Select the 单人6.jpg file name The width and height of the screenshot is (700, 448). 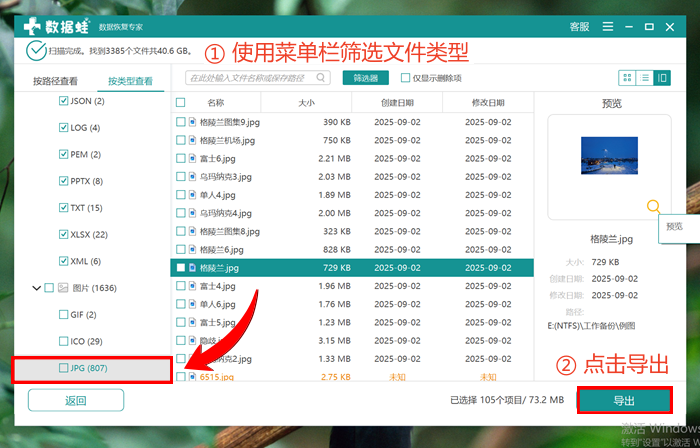click(x=217, y=304)
